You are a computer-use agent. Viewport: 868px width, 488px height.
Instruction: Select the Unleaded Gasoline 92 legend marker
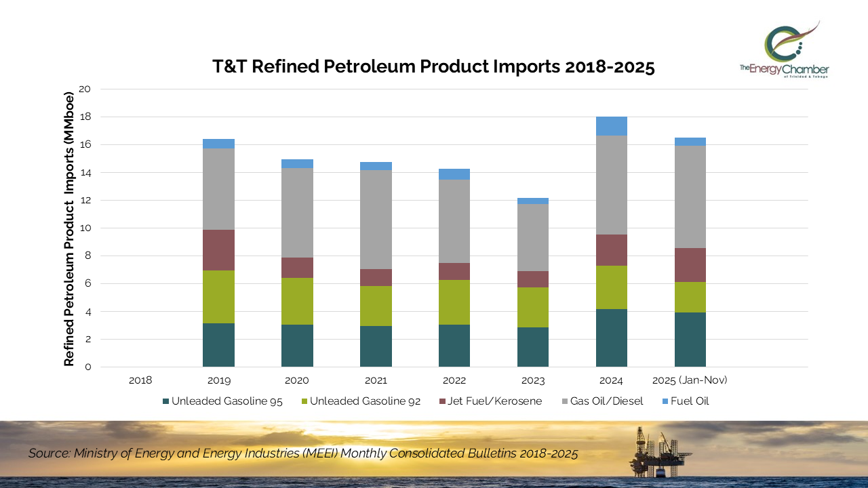(304, 401)
